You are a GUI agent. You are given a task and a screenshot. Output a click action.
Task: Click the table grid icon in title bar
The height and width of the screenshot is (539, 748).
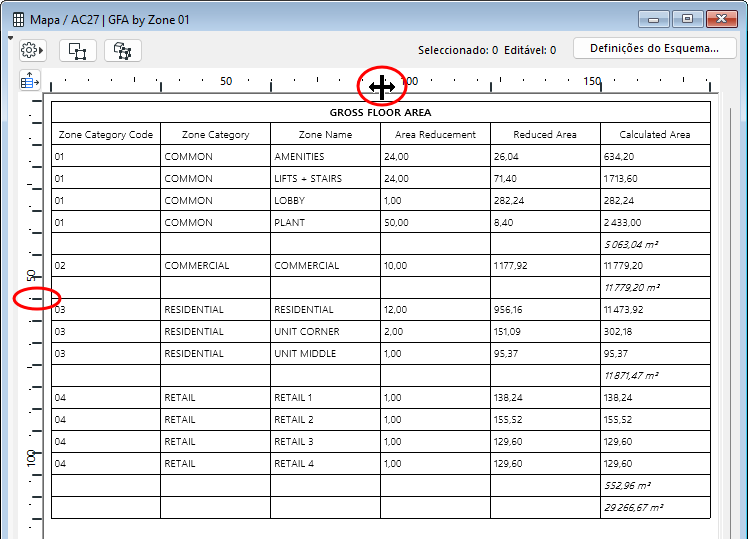[x=18, y=20]
